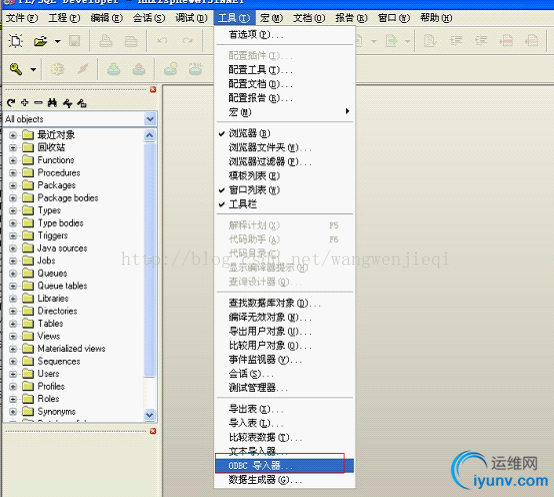Click the Print toolbar icon
Viewport: 554px width, 497px height.
pos(106,41)
